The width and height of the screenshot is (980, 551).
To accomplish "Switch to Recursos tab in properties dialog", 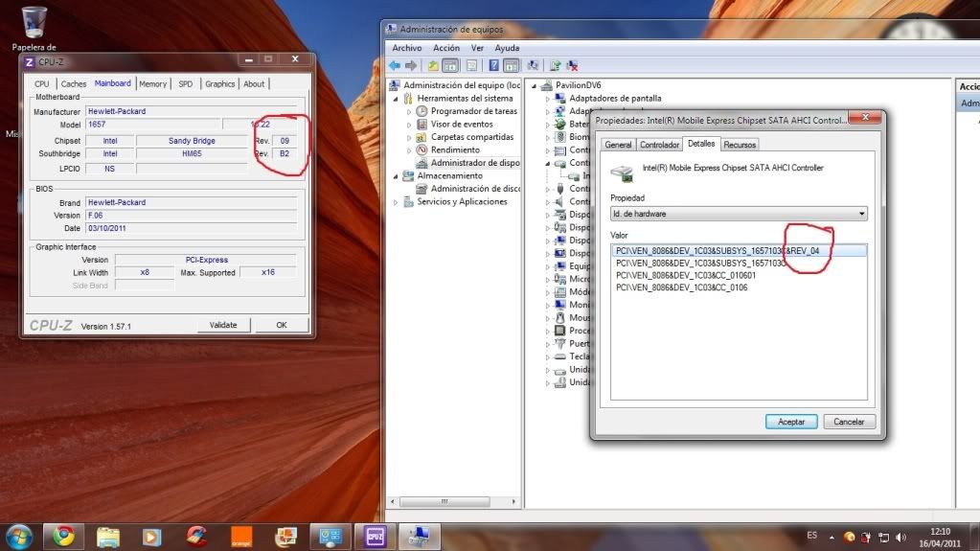I will 740,145.
